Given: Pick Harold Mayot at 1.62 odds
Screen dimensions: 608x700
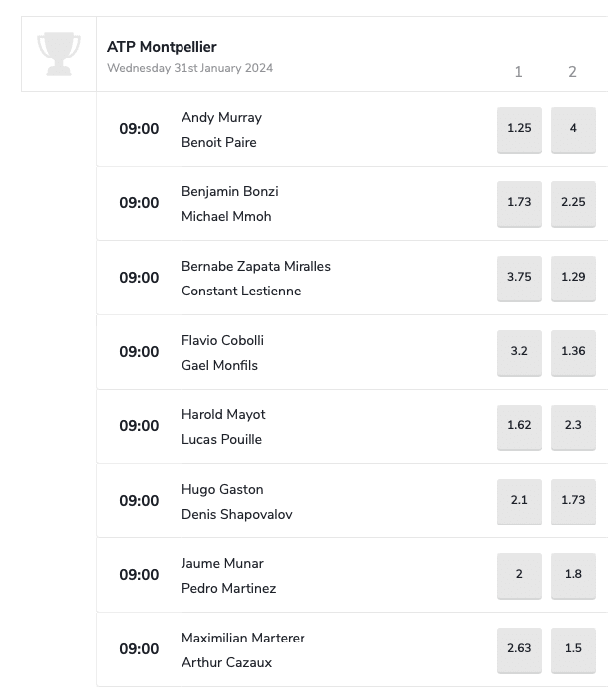Looking at the screenshot, I should 519,427.
